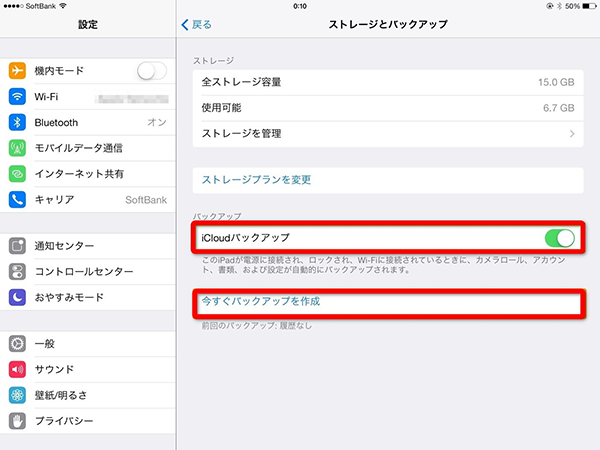This screenshot has height=450, width=600.
Task: Tap the モバイルデータ通信 antenna icon
Action: (17, 148)
